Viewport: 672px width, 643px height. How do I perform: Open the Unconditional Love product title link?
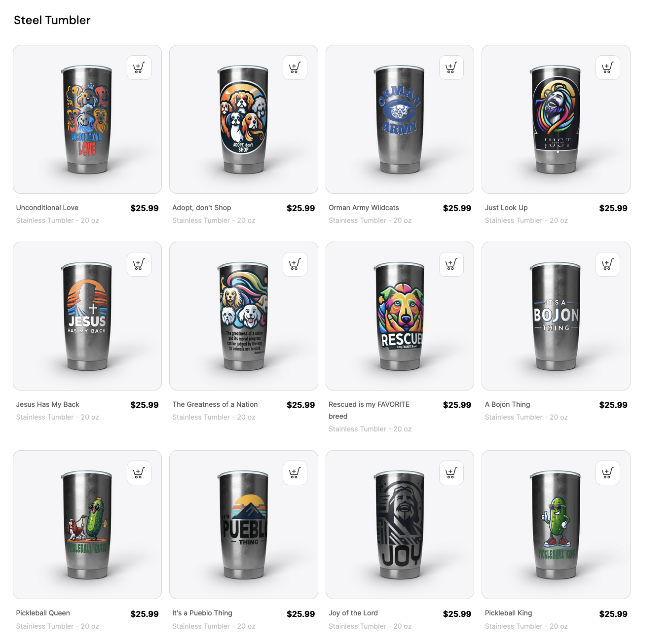point(47,208)
